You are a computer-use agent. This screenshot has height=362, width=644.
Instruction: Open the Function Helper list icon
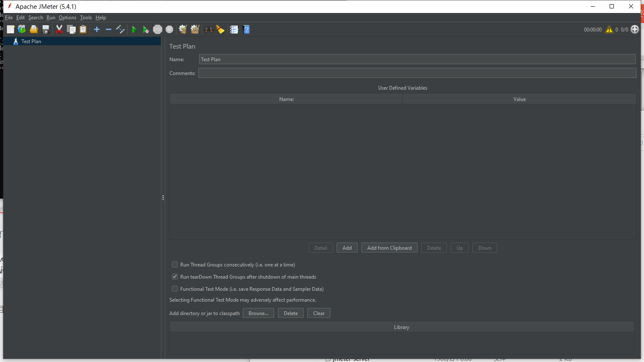point(234,29)
